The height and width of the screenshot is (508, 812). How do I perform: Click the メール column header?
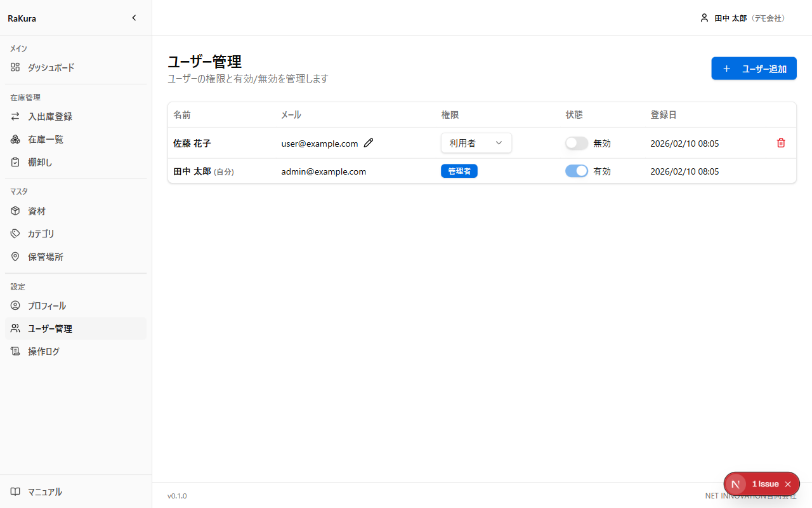(x=291, y=115)
